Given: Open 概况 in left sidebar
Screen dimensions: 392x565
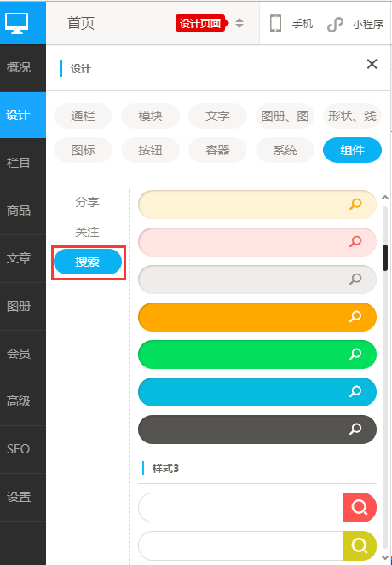Looking at the screenshot, I should 23,67.
